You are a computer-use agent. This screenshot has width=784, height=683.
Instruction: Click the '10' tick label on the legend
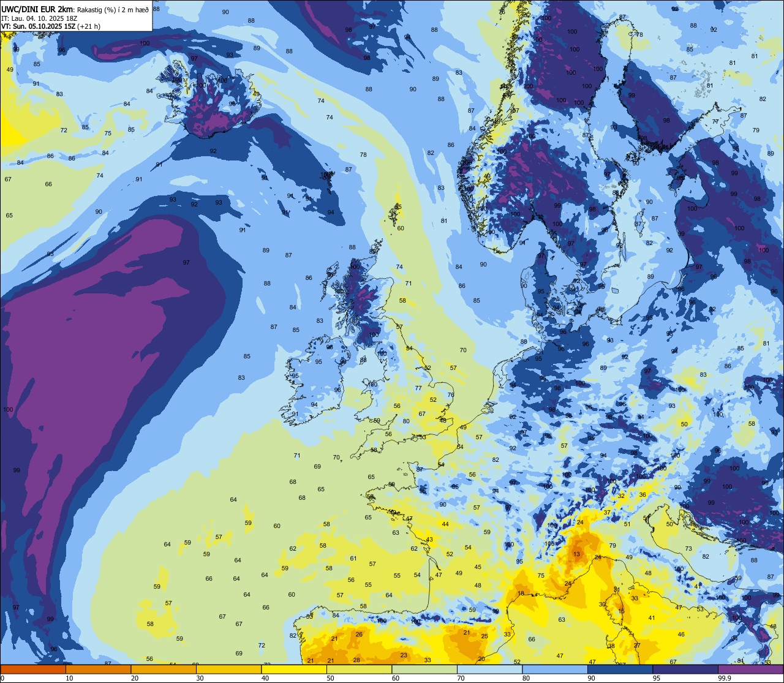point(69,678)
